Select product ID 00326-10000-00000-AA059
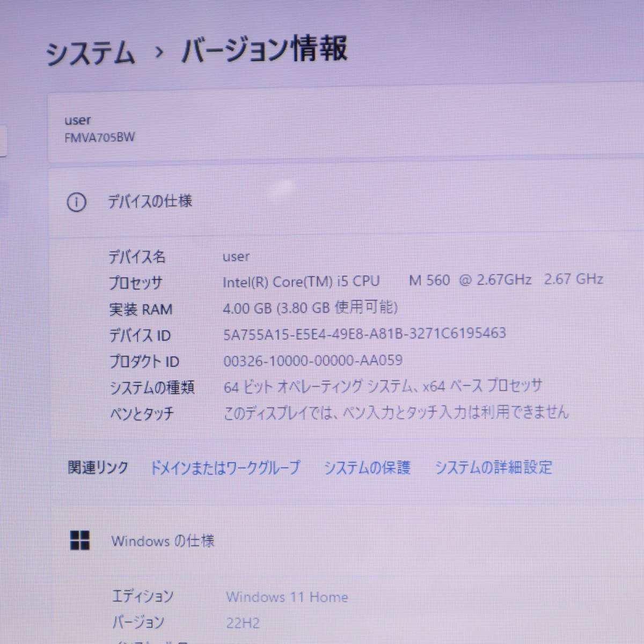644x644 pixels. (x=313, y=360)
